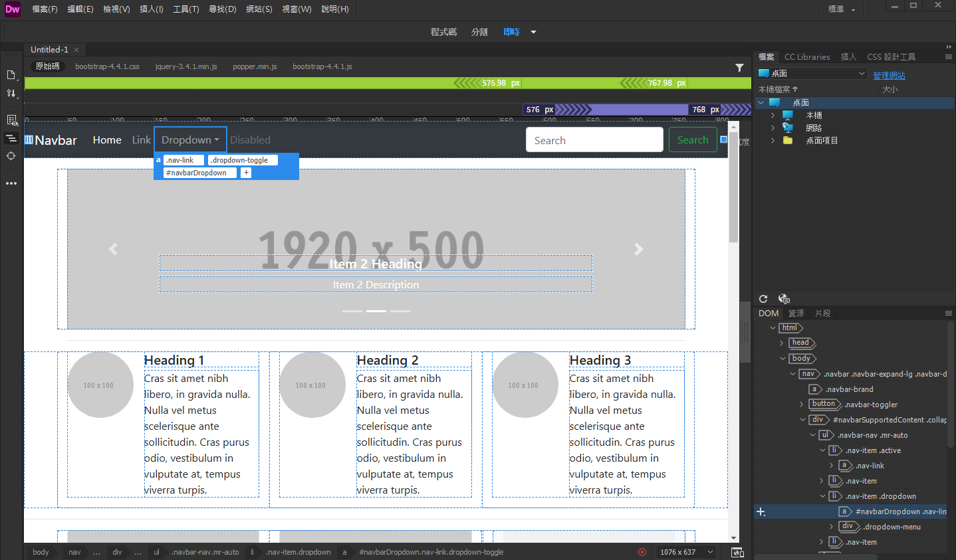Click the green Search button in navbar

click(x=693, y=140)
